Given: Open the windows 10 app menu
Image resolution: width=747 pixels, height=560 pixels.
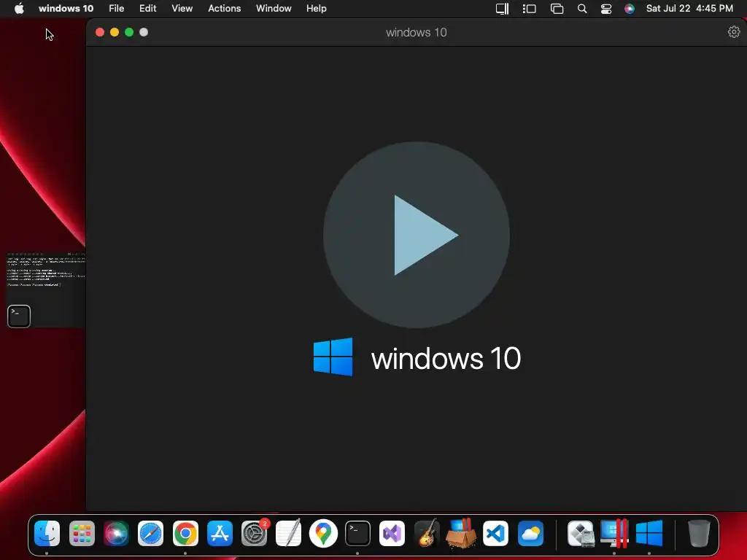Looking at the screenshot, I should point(66,9).
